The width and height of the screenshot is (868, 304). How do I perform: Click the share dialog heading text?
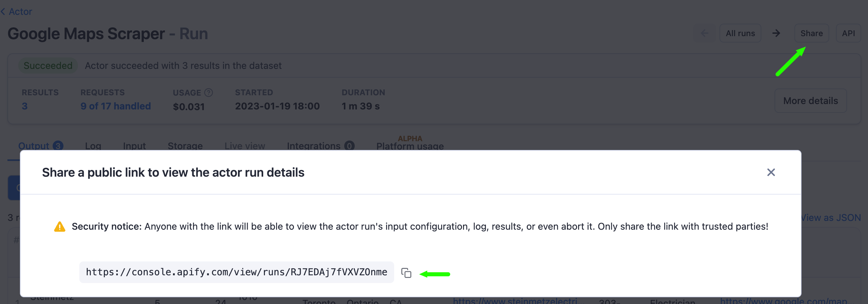(x=173, y=172)
